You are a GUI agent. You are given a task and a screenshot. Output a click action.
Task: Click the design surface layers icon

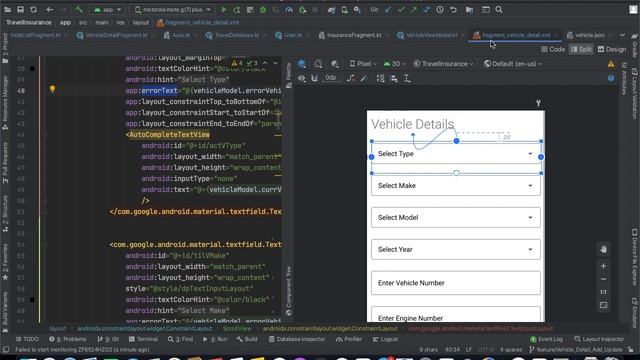[302, 64]
